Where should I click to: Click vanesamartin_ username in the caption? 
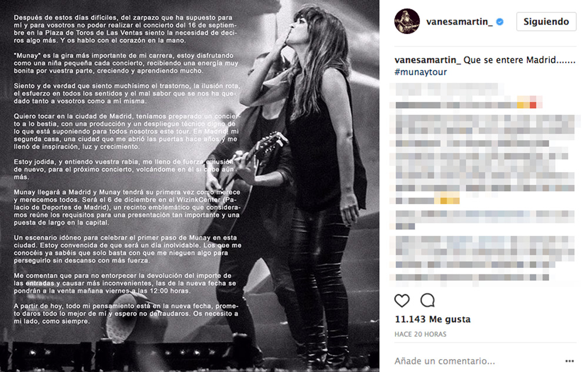tap(427, 60)
